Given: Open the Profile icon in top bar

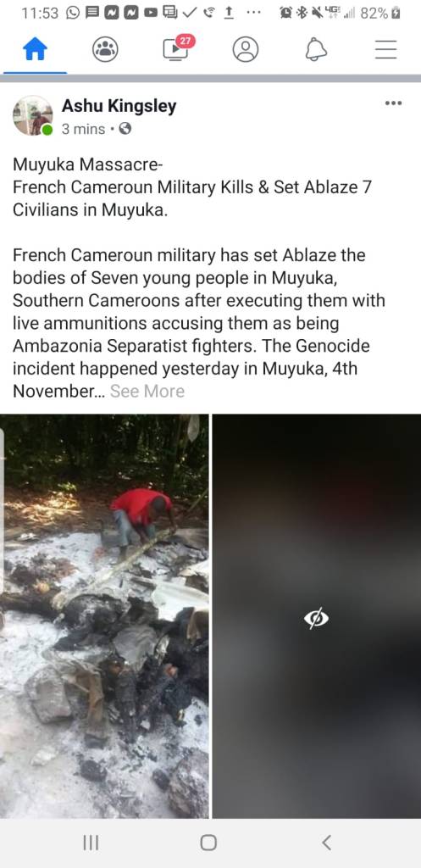Looking at the screenshot, I should (x=246, y=50).
